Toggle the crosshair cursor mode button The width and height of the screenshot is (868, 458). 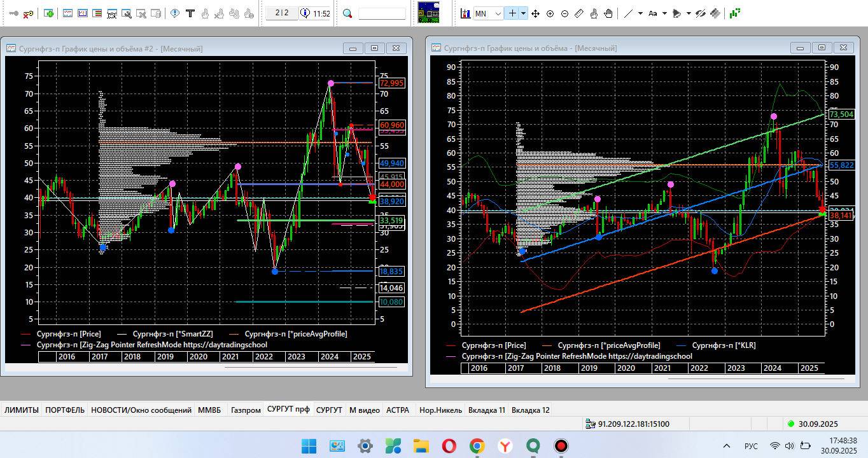click(x=512, y=13)
